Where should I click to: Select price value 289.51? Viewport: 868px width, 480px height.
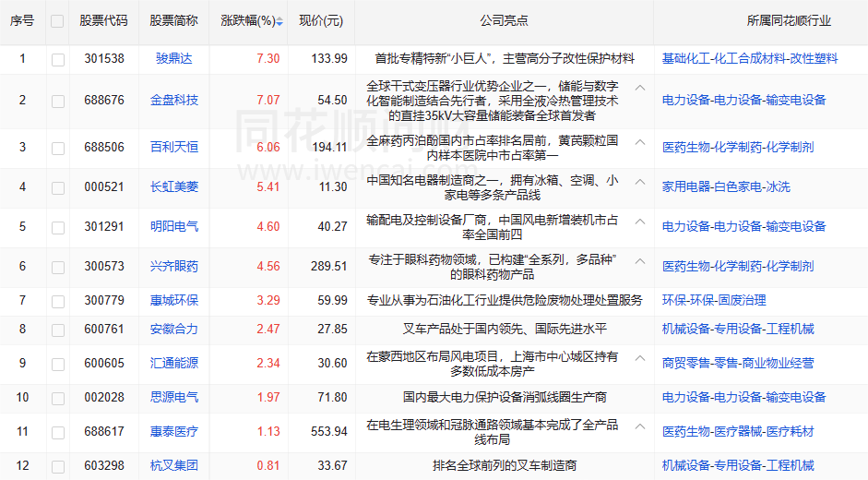point(328,266)
